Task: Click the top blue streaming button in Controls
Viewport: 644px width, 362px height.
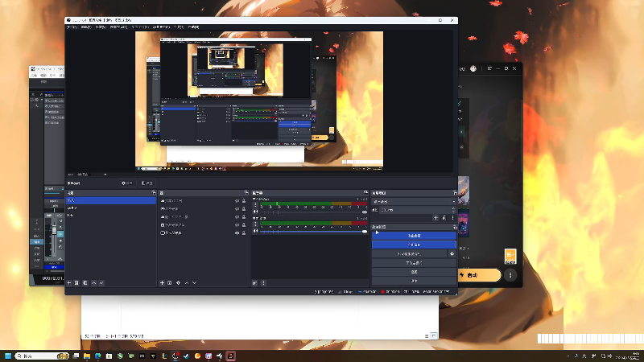Action: pyautogui.click(x=413, y=235)
